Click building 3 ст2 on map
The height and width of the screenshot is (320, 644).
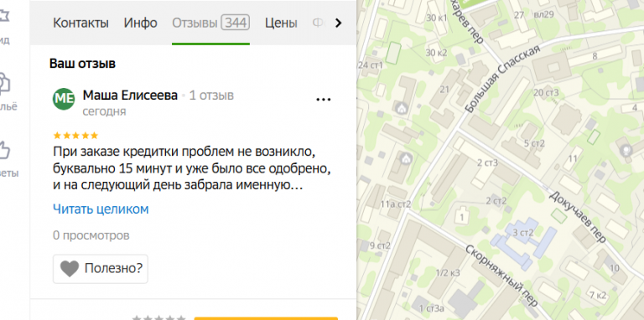[x=523, y=233]
